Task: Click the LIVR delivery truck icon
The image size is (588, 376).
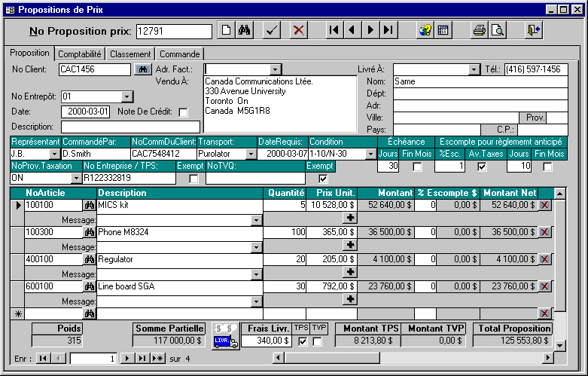Action: pos(225,336)
